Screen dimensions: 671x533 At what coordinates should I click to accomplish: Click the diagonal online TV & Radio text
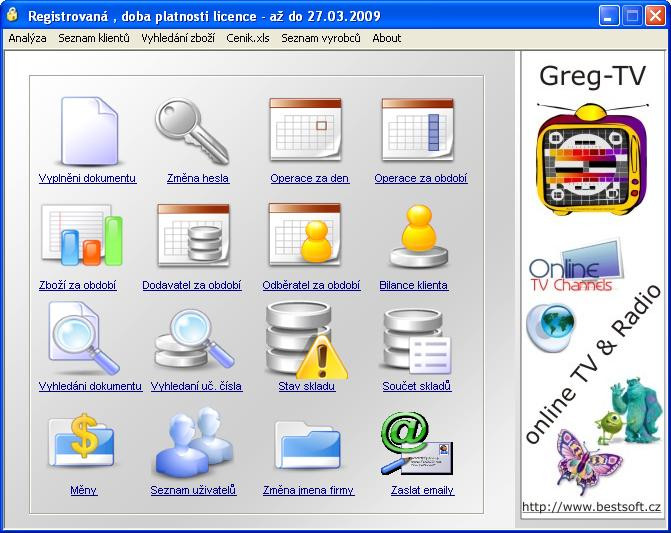[x=593, y=364]
